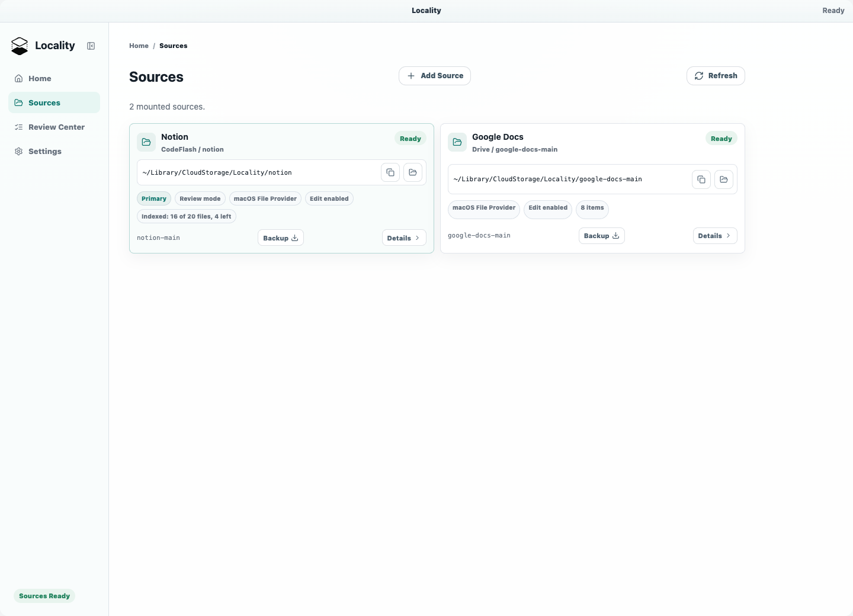Click the Add Source button
The height and width of the screenshot is (616, 853).
point(435,76)
